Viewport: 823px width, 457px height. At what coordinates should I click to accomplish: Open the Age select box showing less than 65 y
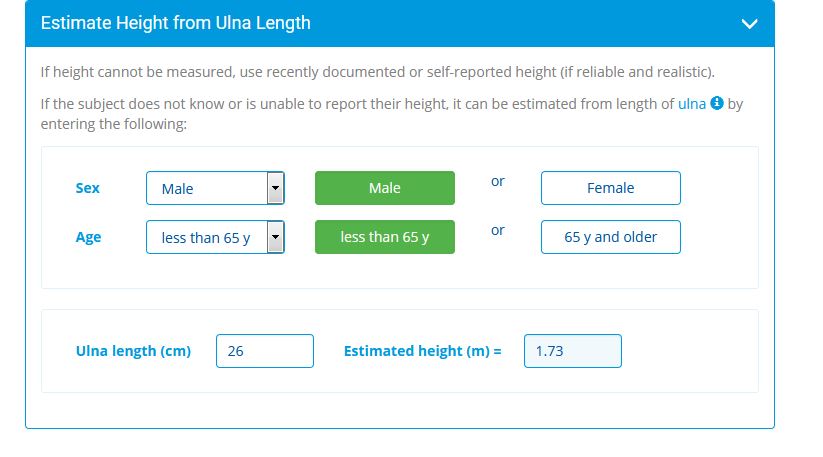215,237
